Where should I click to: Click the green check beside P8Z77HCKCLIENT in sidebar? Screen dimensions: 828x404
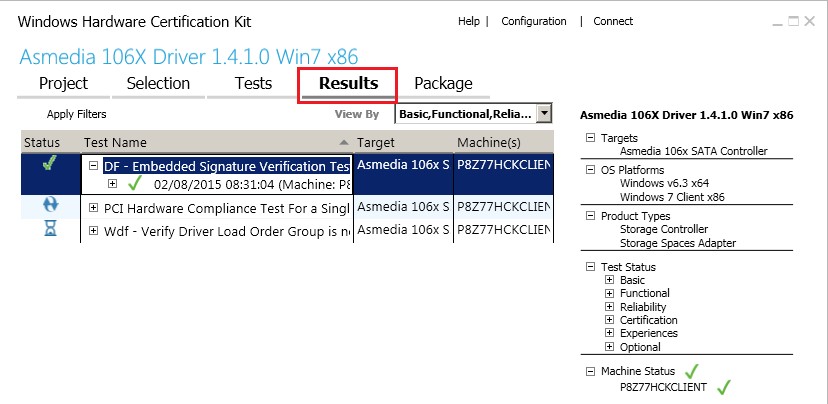(x=724, y=388)
